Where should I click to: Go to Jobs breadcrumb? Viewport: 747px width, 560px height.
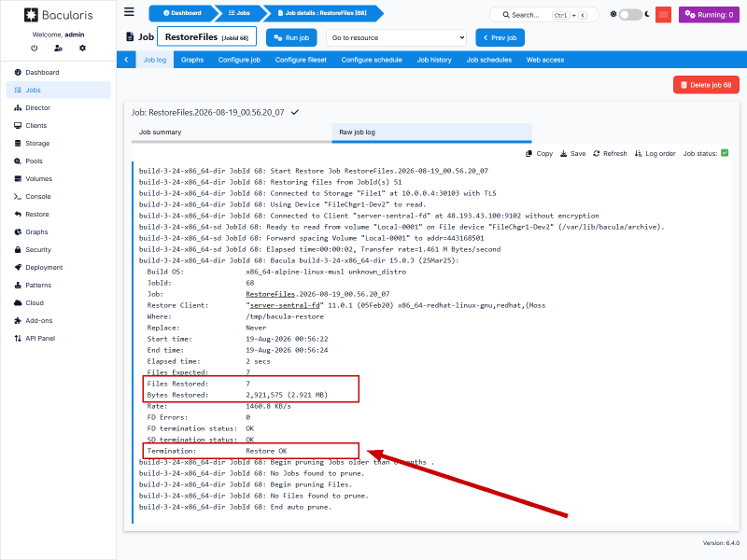coord(239,13)
